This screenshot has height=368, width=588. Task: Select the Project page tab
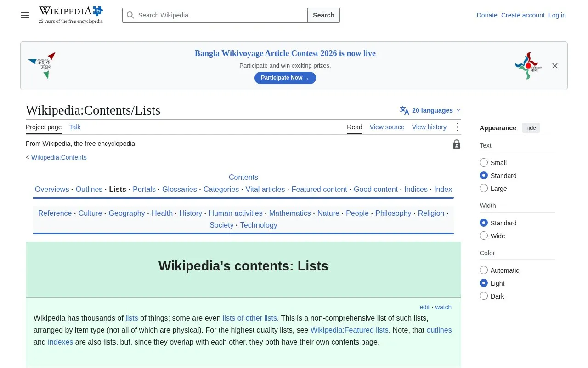tap(44, 127)
